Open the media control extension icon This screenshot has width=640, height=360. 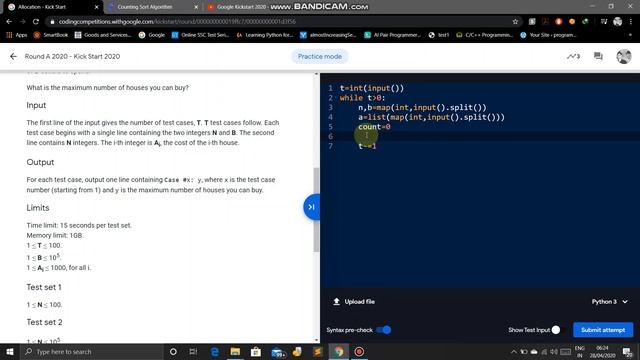(x=604, y=22)
